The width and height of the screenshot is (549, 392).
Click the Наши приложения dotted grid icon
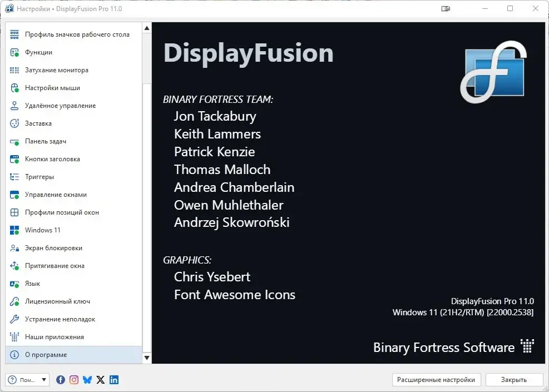14,337
